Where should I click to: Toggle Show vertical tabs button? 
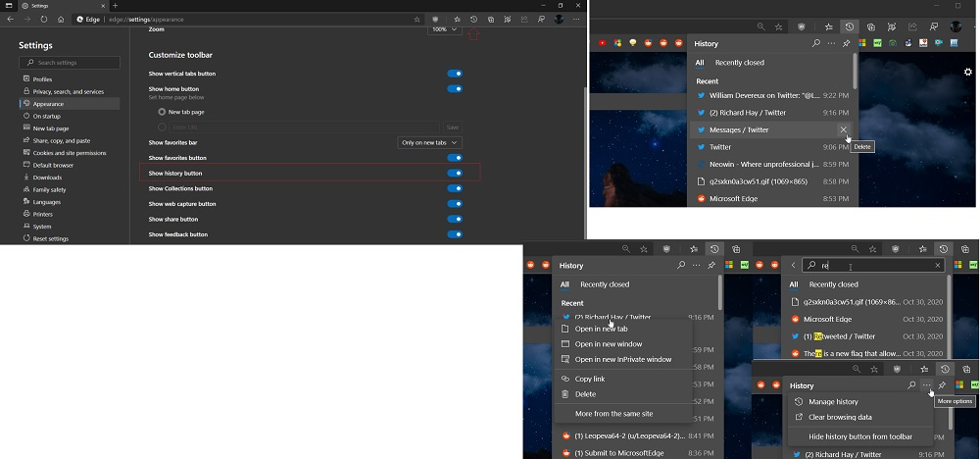pyautogui.click(x=455, y=74)
